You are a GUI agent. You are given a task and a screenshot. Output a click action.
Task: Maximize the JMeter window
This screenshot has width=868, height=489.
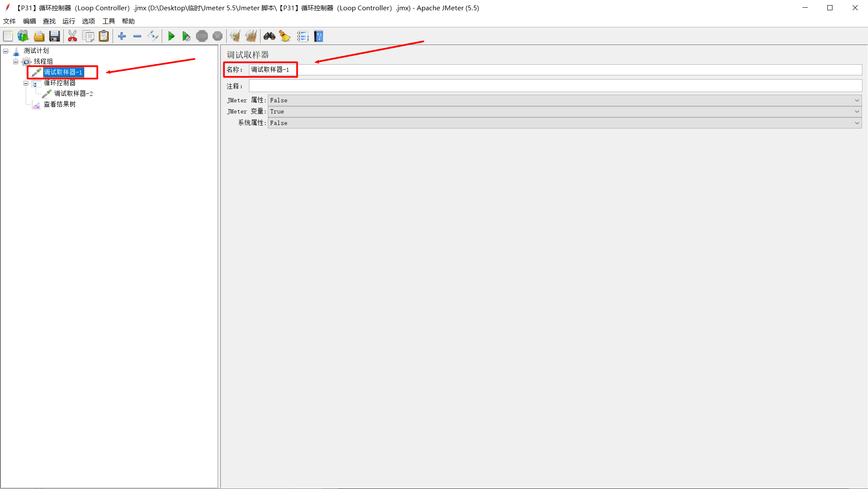point(830,8)
